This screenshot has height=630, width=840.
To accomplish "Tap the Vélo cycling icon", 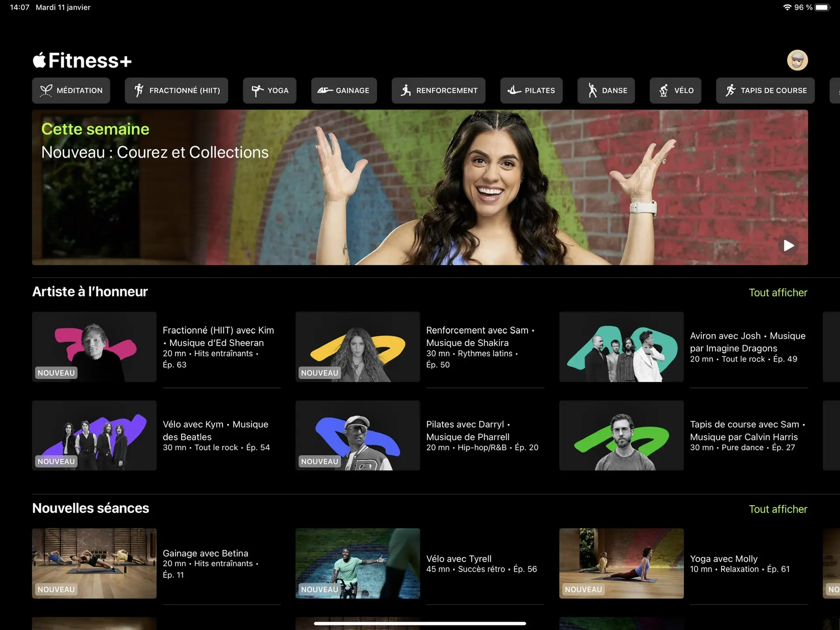I will click(664, 91).
